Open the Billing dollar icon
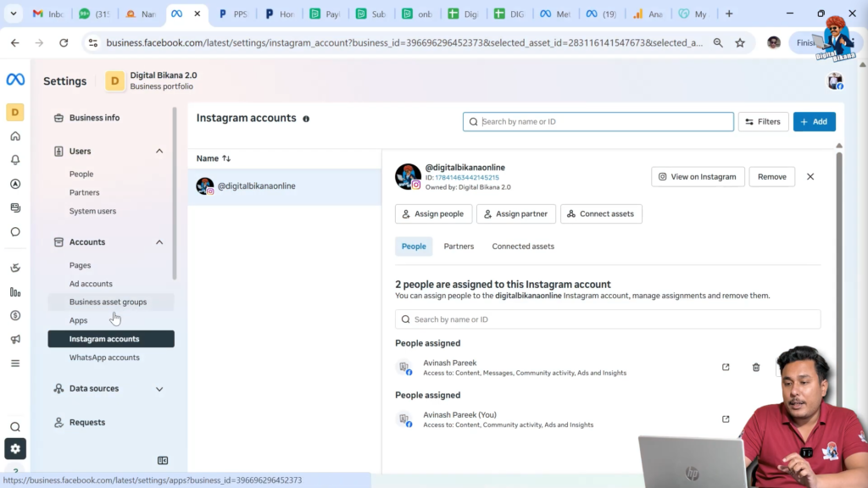 15,315
